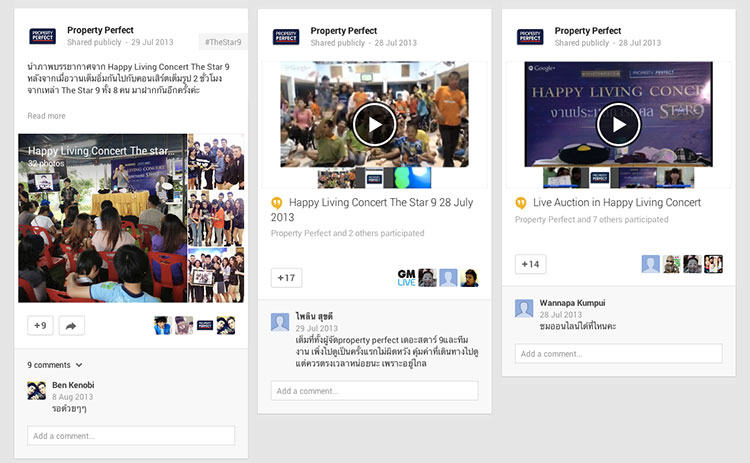Open Ben Kenobi's profile avatar
Viewport: 750px width, 463px height.
pos(36,391)
